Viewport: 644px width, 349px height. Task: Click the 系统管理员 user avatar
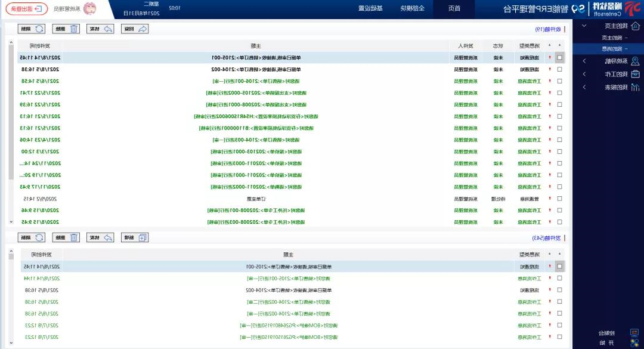pyautogui.click(x=89, y=9)
